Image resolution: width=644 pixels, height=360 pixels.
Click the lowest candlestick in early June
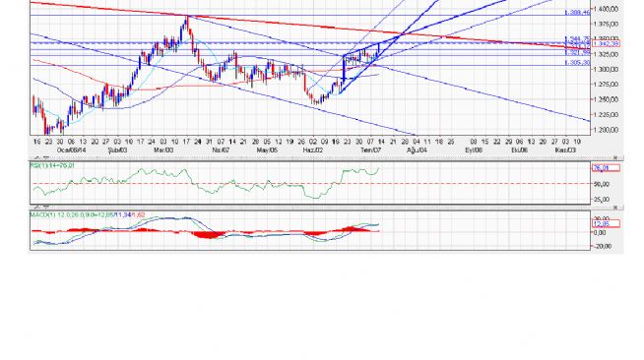pyautogui.click(x=317, y=101)
